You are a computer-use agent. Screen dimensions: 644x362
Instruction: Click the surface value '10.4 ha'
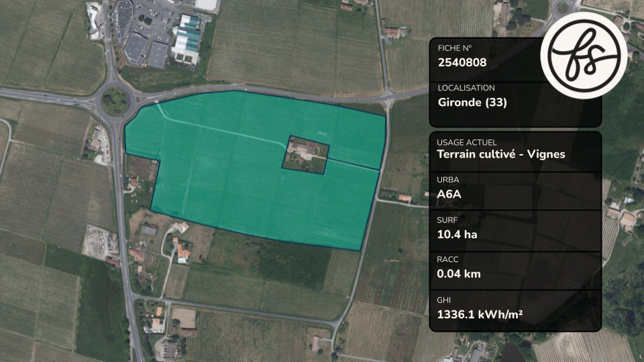tap(457, 235)
